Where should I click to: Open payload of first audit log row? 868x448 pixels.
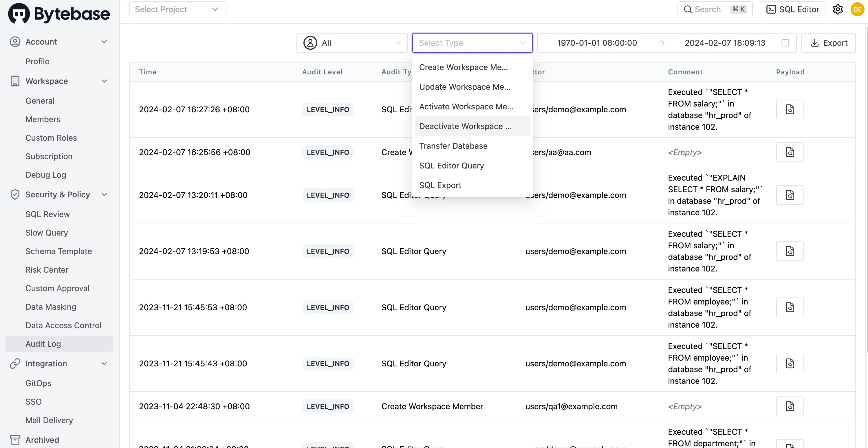[790, 109]
